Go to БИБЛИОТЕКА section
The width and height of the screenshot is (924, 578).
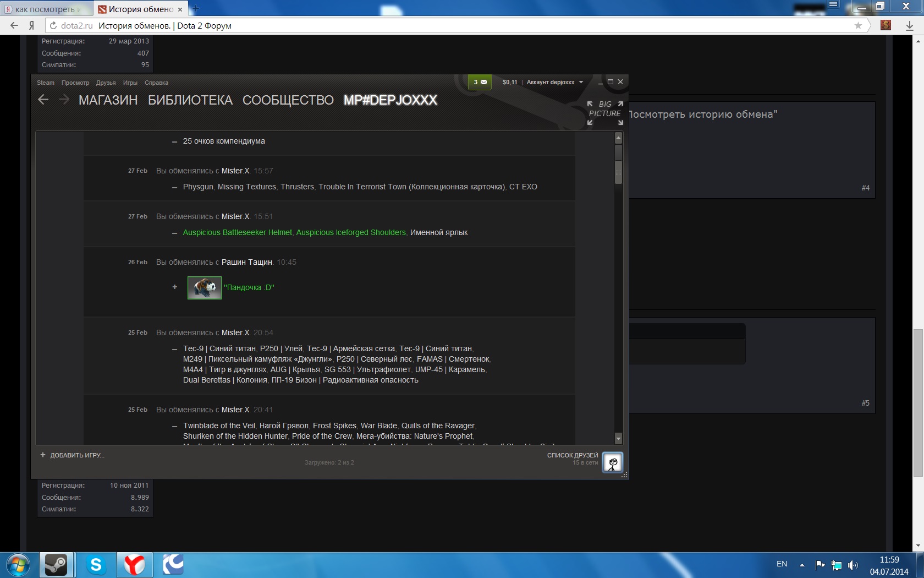[190, 100]
